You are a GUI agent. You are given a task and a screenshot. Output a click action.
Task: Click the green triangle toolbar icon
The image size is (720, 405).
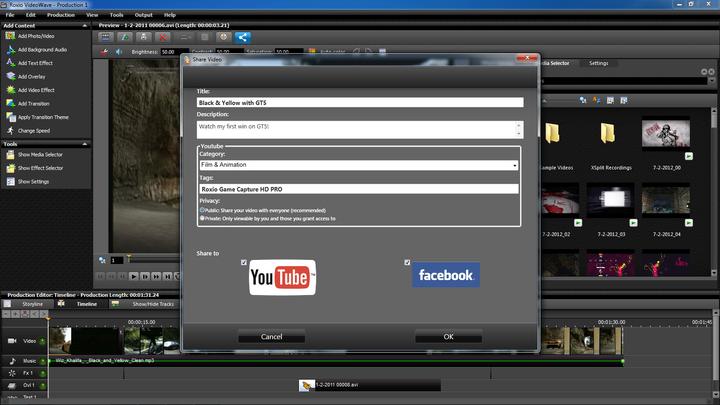click(124, 37)
